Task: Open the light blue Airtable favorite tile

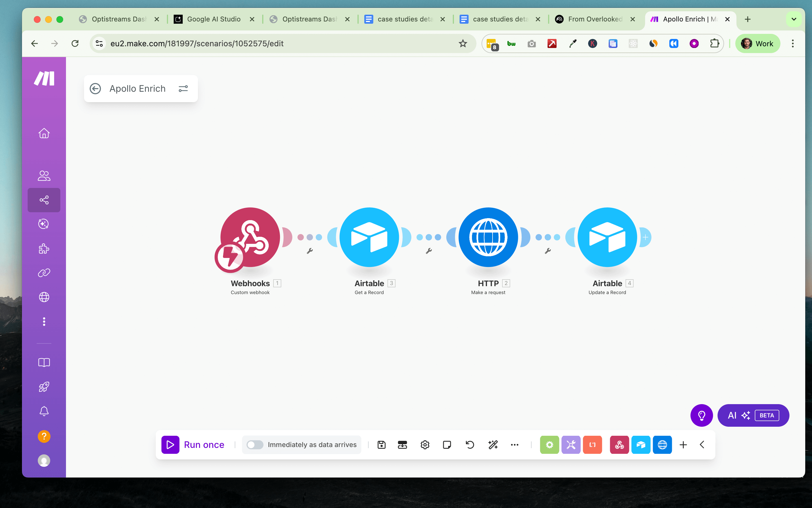Action: click(641, 445)
